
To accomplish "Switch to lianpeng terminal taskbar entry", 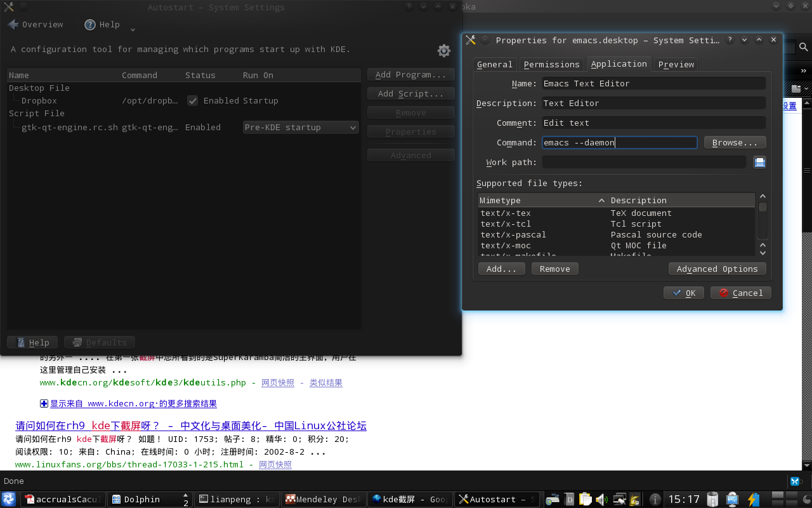I will [236, 500].
